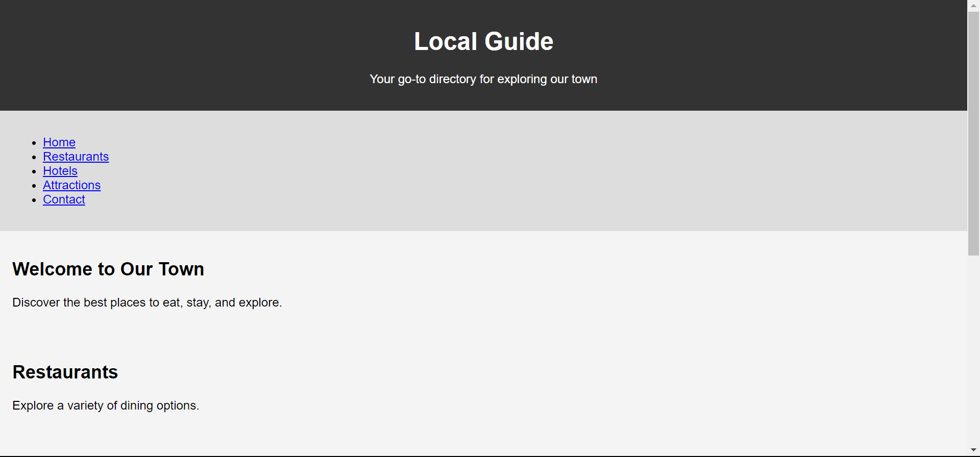The width and height of the screenshot is (980, 457).
Task: Click the scrollbar down arrow
Action: tap(973, 450)
